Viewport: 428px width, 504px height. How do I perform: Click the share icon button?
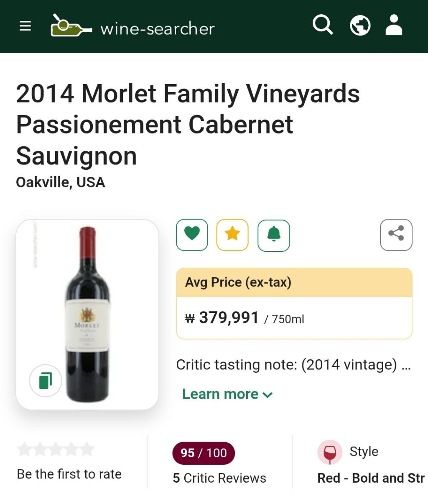(396, 235)
